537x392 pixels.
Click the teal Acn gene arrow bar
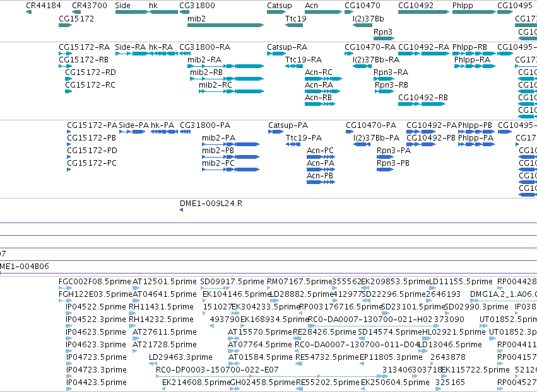[323, 12]
